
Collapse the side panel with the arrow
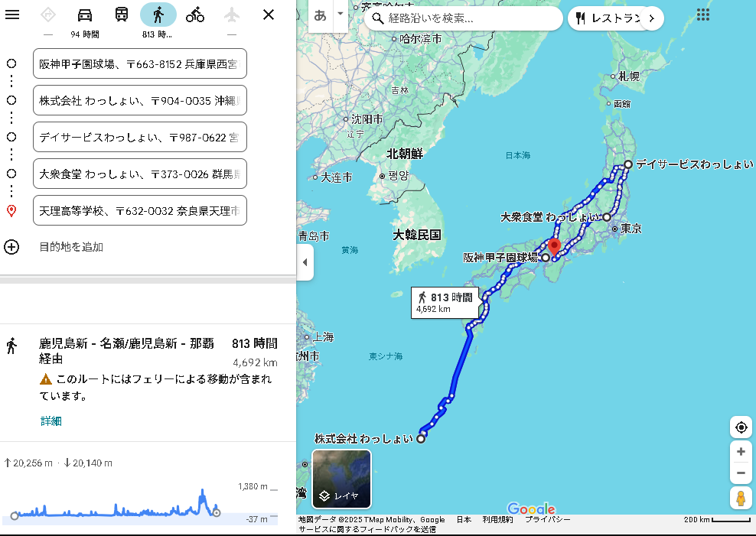305,262
